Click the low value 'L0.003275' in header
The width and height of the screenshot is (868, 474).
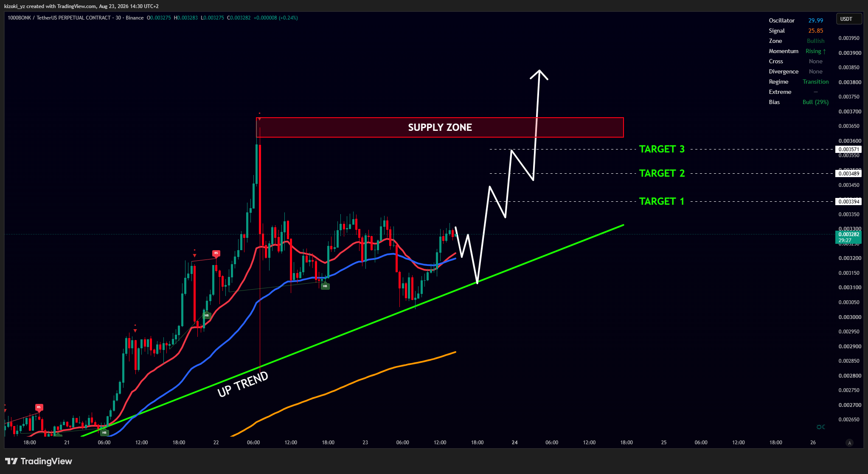click(x=212, y=18)
